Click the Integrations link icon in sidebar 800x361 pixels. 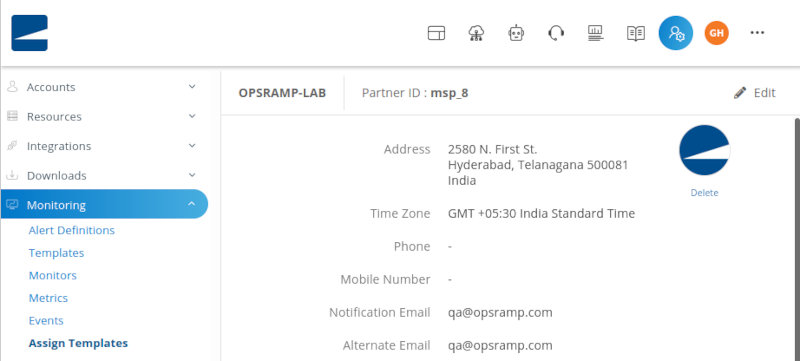click(12, 146)
